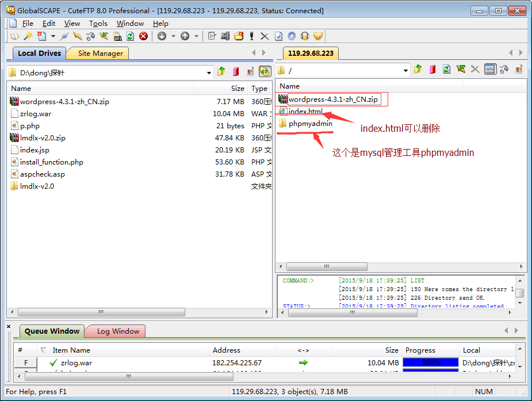Select local file install_function.php
The image size is (532, 401).
pyautogui.click(x=52, y=162)
